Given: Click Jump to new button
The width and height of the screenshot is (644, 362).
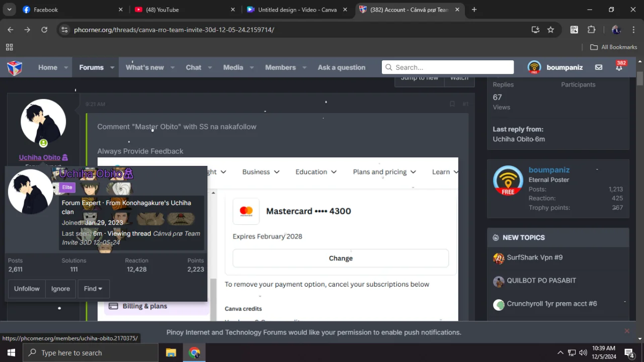Looking at the screenshot, I should (x=420, y=79).
